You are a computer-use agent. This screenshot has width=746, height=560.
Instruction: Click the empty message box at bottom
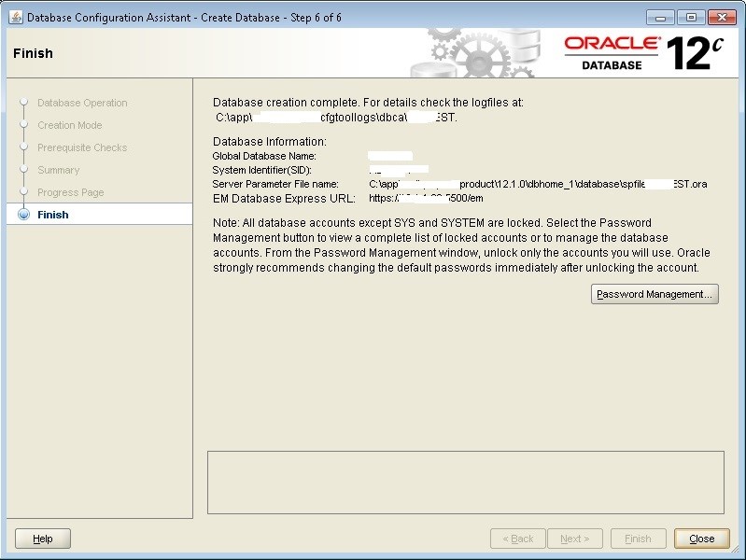[x=466, y=483]
